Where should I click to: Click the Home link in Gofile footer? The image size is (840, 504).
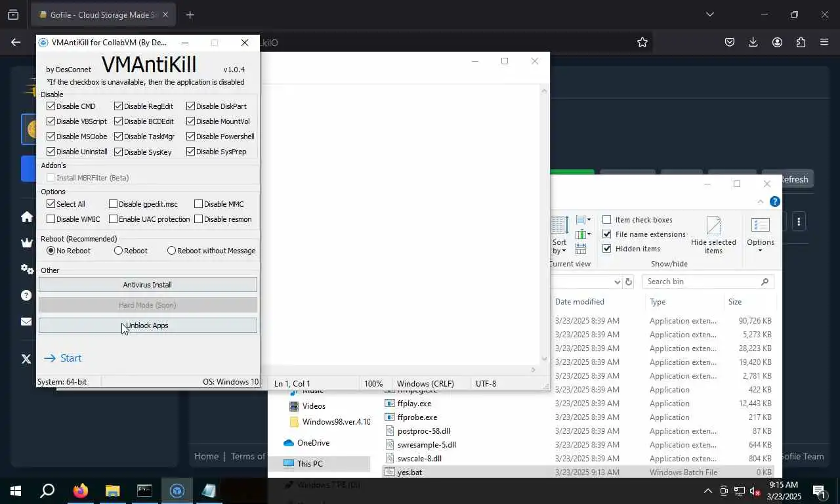point(206,456)
